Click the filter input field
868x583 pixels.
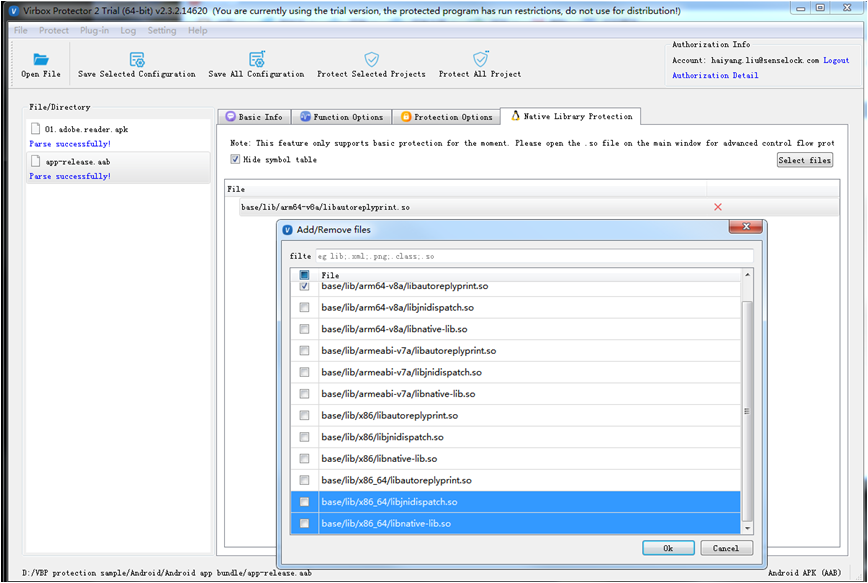point(534,256)
